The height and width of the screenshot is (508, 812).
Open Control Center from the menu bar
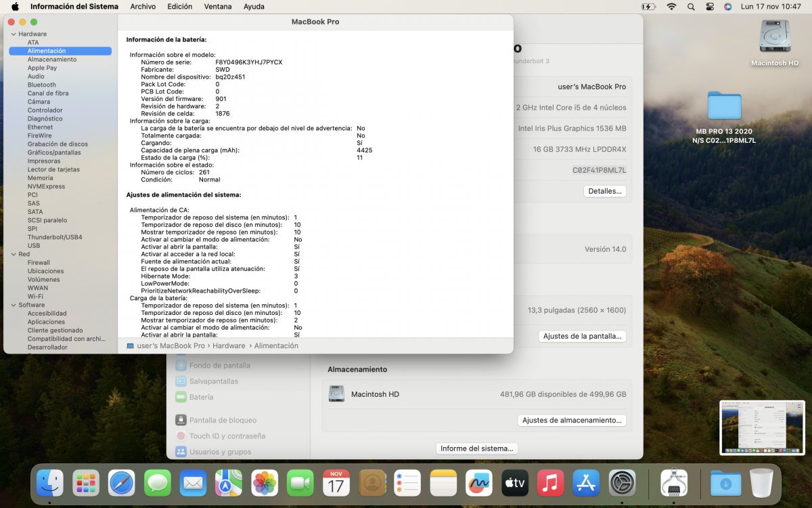709,7
